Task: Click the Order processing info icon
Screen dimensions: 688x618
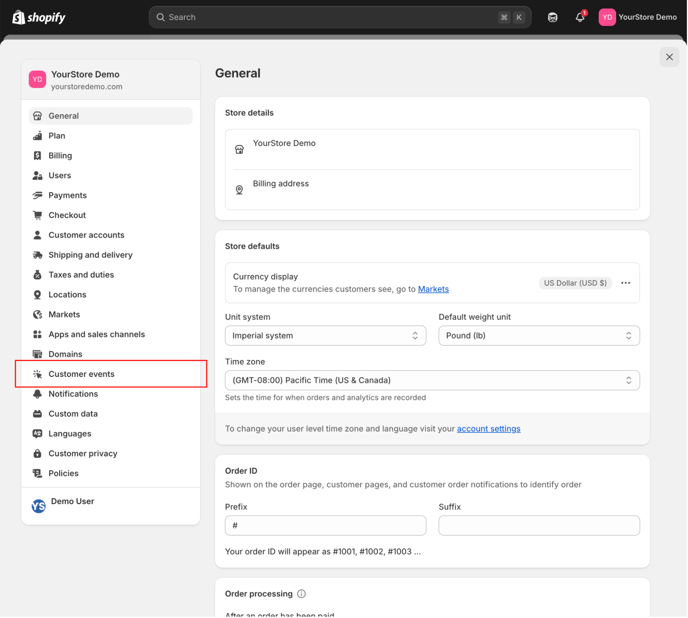Action: 301,594
